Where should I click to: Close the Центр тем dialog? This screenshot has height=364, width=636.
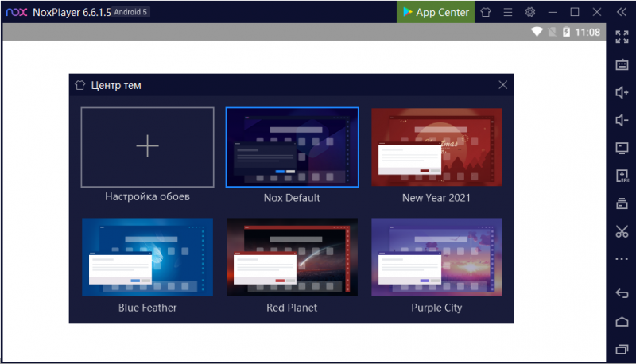[503, 85]
